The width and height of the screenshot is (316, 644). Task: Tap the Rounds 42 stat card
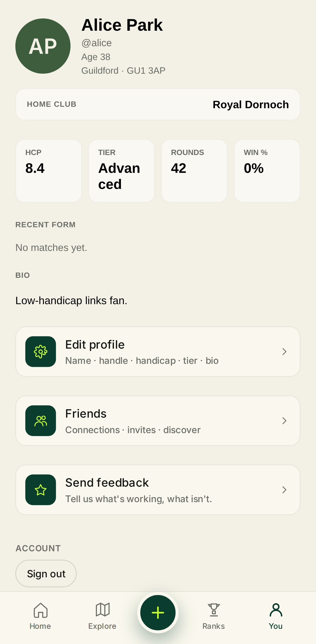(194, 171)
